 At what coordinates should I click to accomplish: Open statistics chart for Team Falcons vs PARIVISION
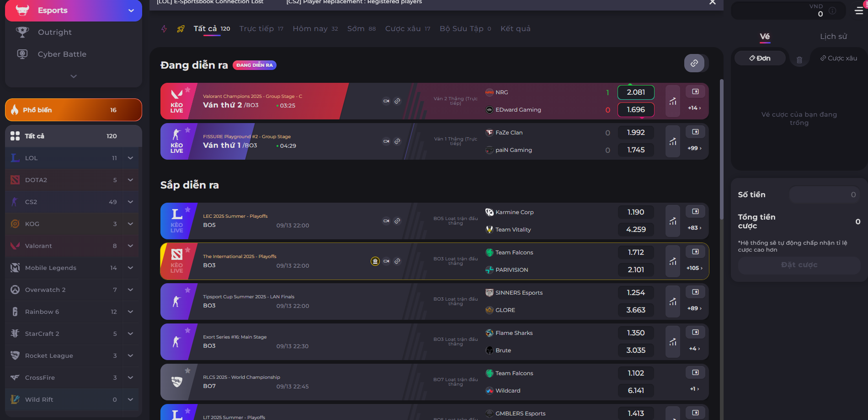(x=673, y=261)
